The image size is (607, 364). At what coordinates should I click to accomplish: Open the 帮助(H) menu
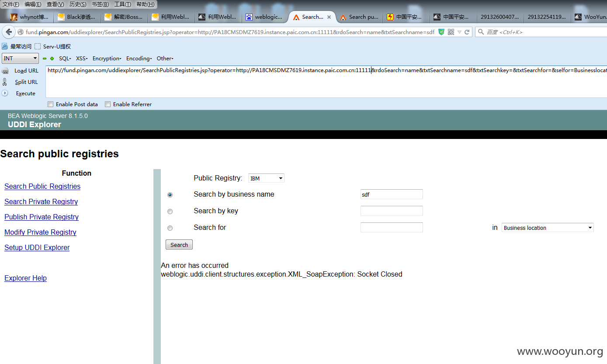pos(146,4)
